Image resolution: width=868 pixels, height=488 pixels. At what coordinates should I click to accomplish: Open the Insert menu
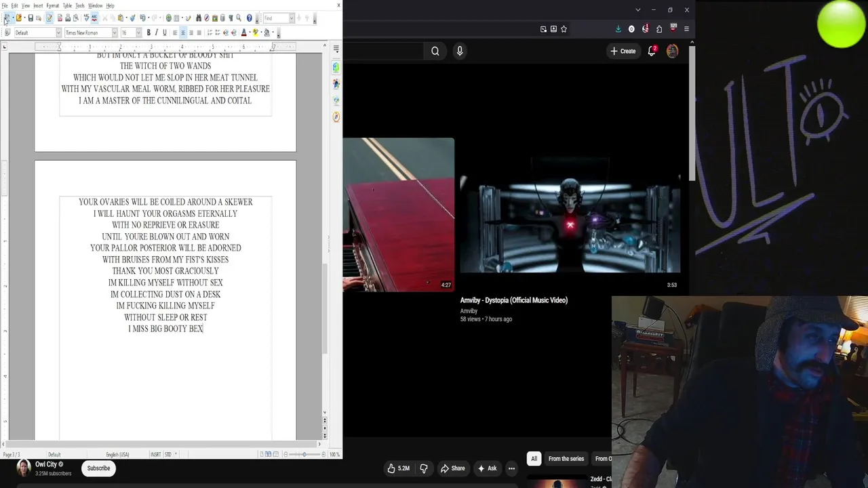click(38, 5)
